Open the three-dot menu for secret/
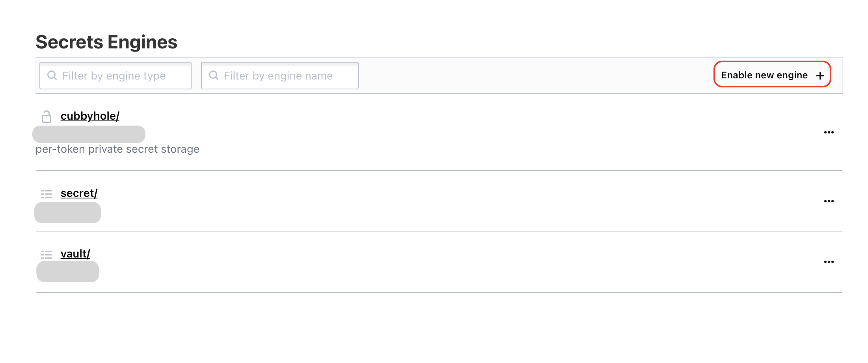 tap(829, 201)
